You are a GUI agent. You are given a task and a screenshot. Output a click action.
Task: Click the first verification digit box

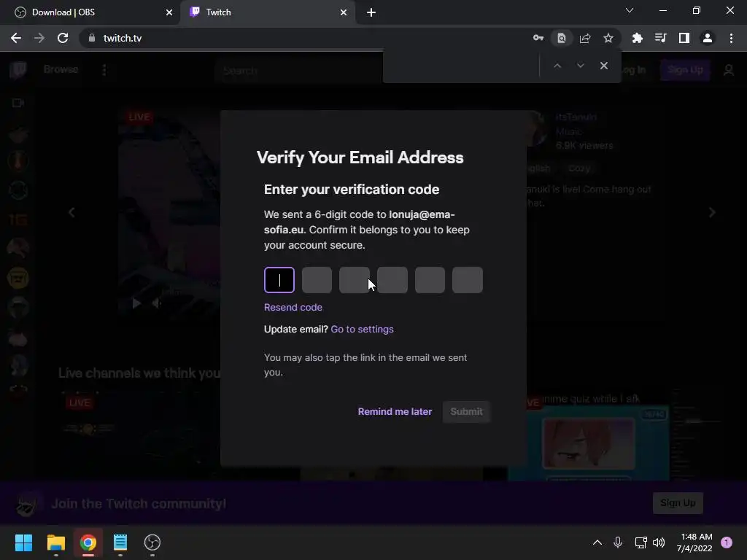point(279,280)
